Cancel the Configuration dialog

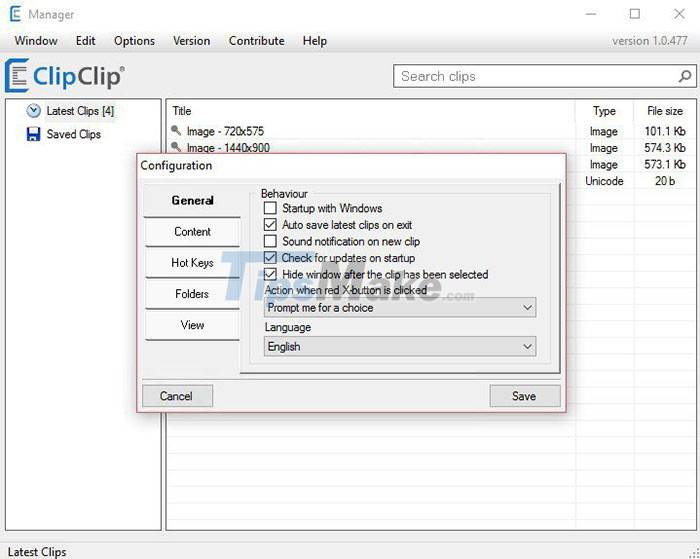(x=177, y=396)
